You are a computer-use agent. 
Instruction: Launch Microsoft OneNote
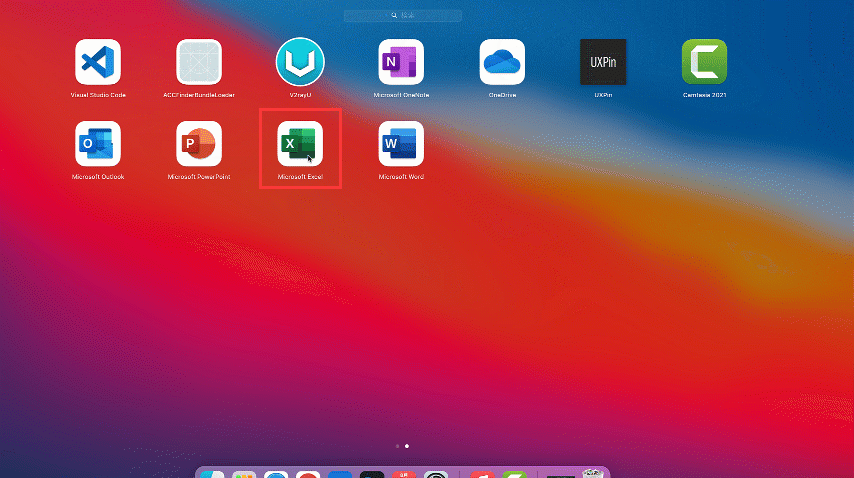pos(401,62)
